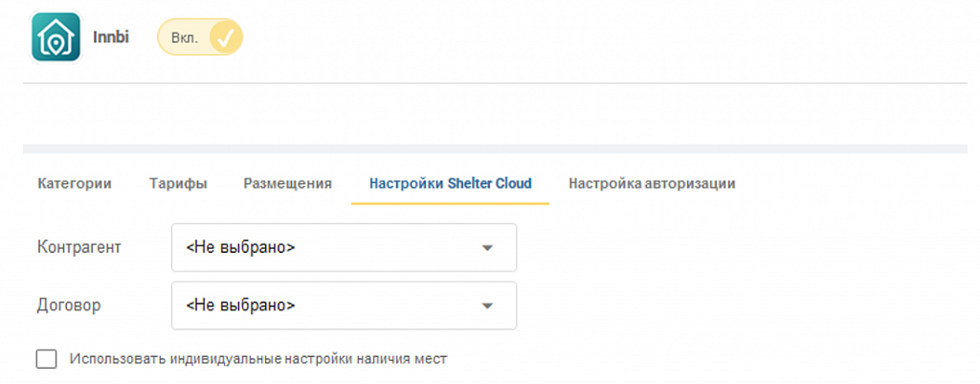Switch to the Категории tab
The image size is (980, 384).
[75, 184]
